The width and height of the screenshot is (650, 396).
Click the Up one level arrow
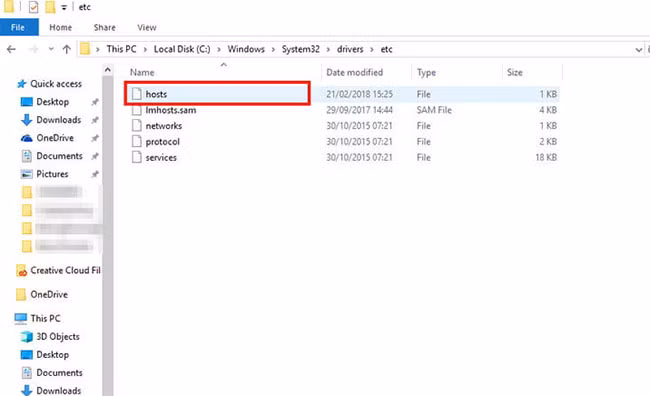coord(66,49)
